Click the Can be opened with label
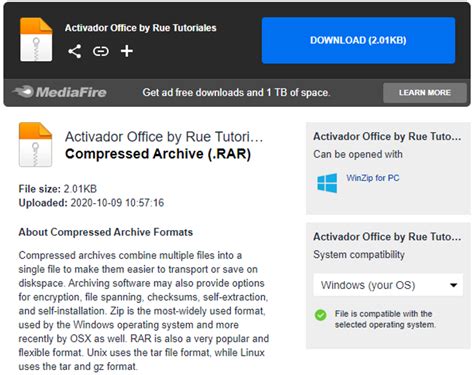The height and width of the screenshot is (375, 474). click(x=358, y=154)
